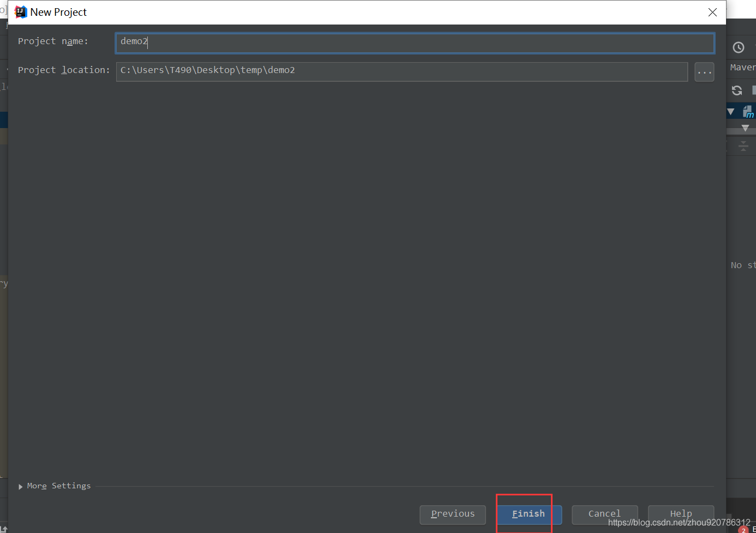756x533 pixels.
Task: Click the Previous button
Action: coord(453,514)
